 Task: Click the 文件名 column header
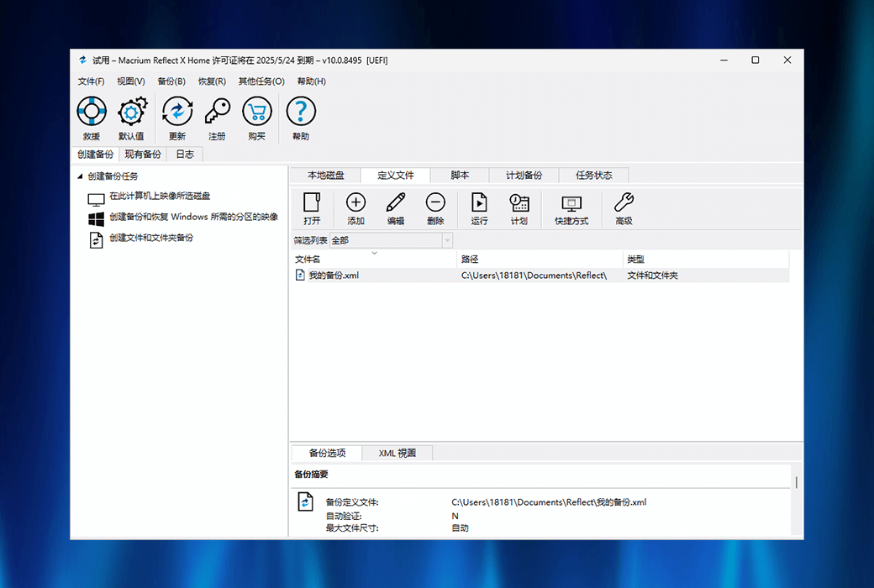[373, 260]
